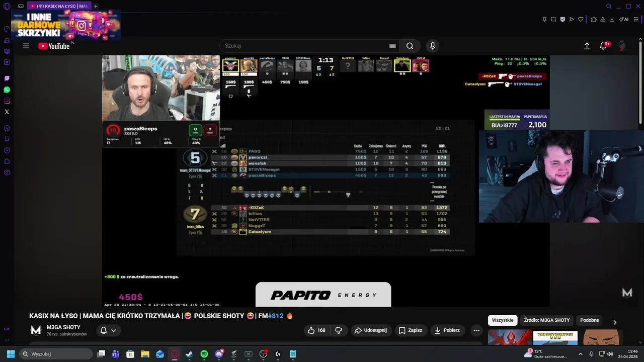Screen dimensions: 644x362
Task: Like the video with 168 likes
Action: (x=316, y=330)
